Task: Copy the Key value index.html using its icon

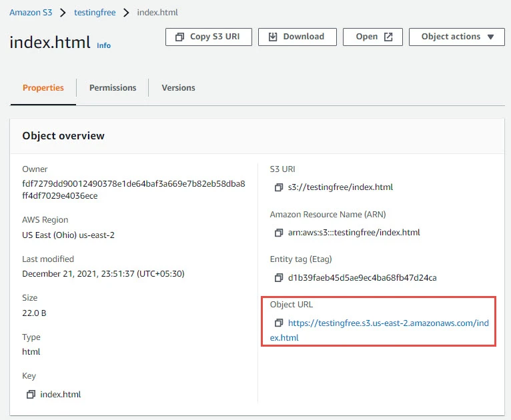Action: (31, 395)
